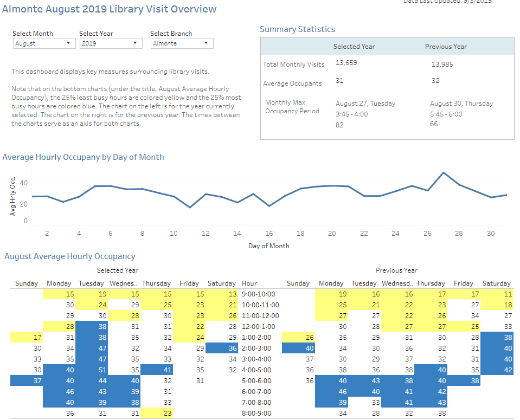This screenshot has width=520, height=420.
Task: Click Selected Year Saturday 9:00-10:00 yellow cell 13
Action: pos(222,294)
